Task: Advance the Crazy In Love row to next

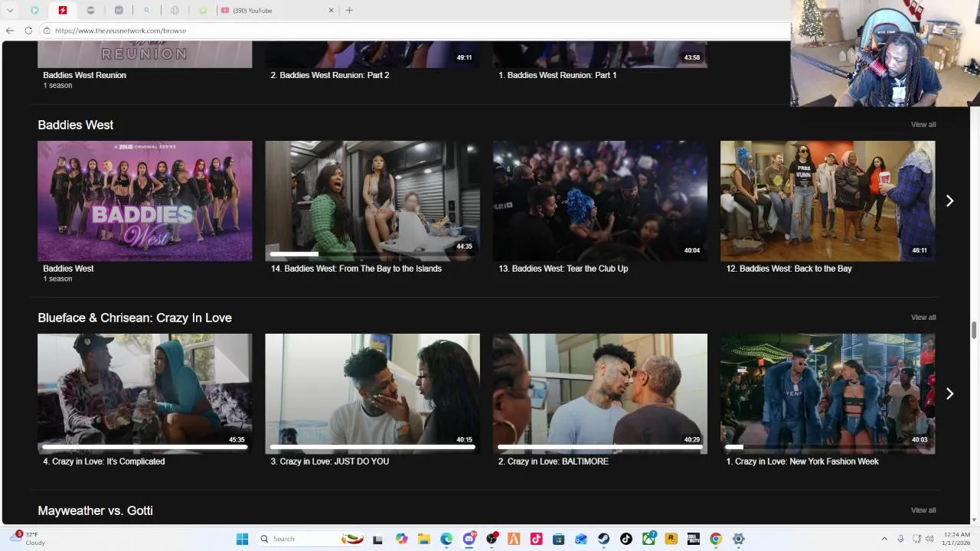Action: (949, 393)
